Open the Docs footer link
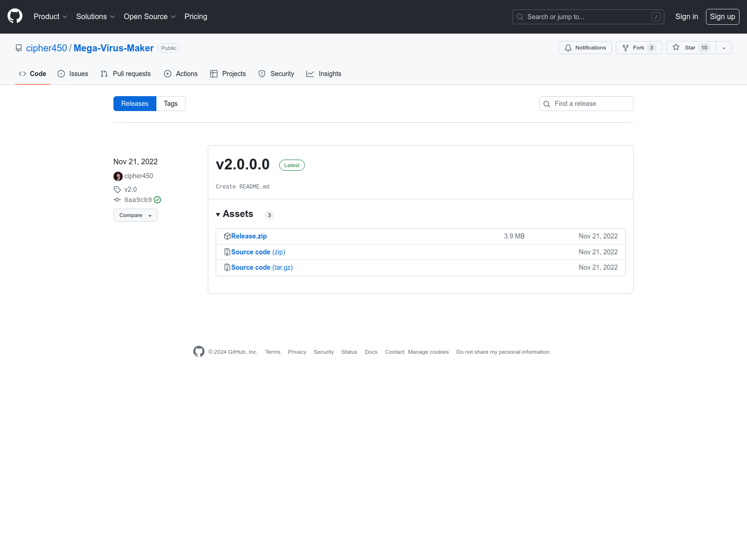The width and height of the screenshot is (747, 560). click(x=371, y=352)
